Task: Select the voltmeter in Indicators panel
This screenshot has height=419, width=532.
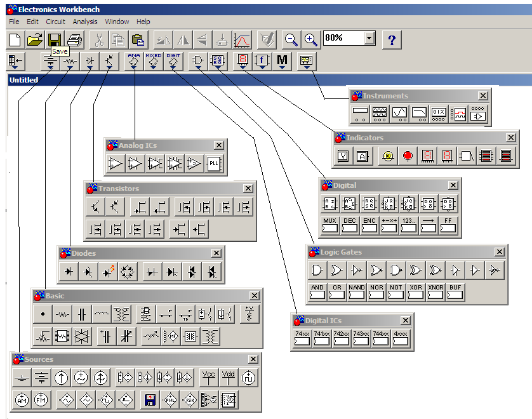Action: [x=343, y=156]
